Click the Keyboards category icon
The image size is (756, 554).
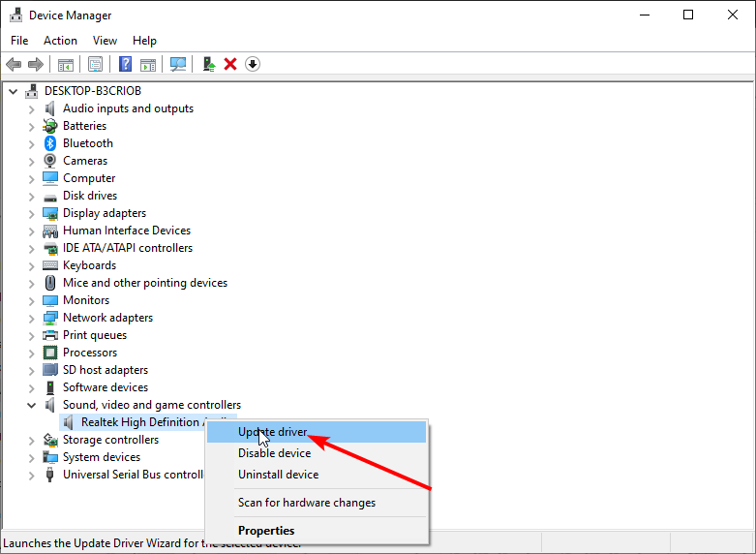point(50,265)
